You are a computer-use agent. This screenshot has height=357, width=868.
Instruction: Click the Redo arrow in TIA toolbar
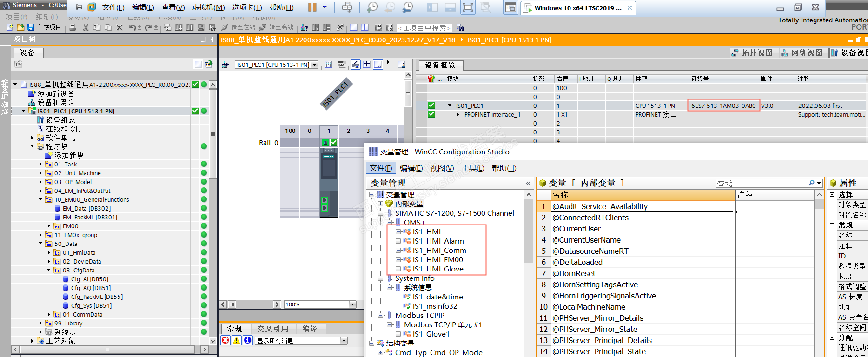click(149, 27)
